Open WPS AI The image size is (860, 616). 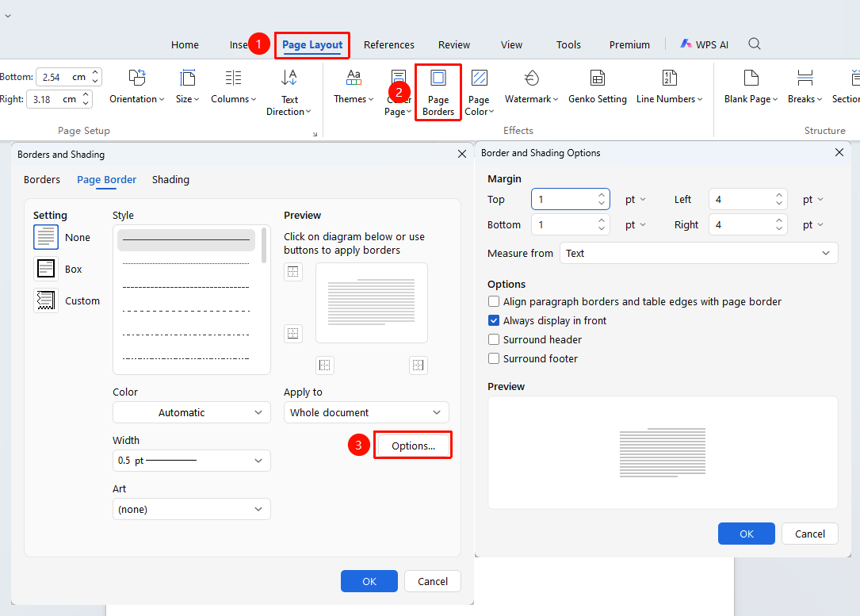[704, 44]
